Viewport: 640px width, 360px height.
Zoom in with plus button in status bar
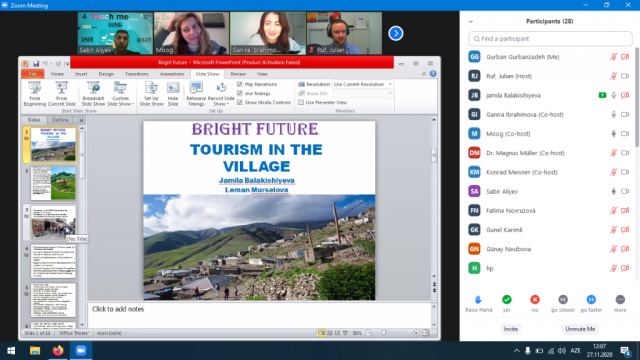click(416, 333)
